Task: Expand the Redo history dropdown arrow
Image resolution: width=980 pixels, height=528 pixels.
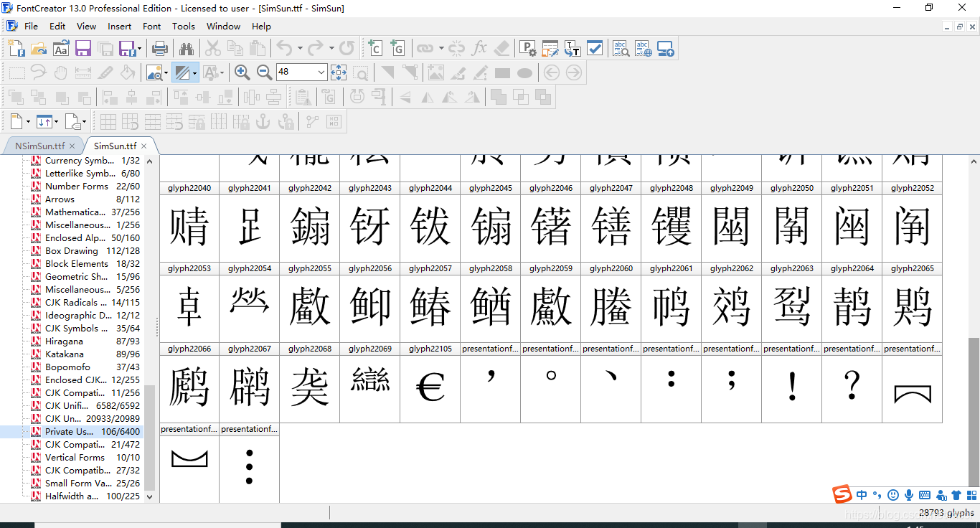Action: (x=331, y=49)
